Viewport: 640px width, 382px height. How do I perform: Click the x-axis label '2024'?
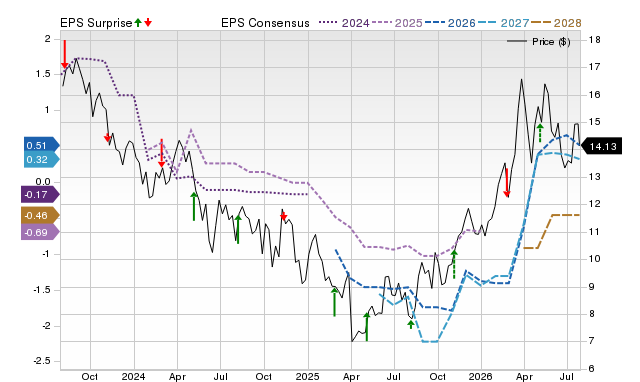pyautogui.click(x=133, y=376)
